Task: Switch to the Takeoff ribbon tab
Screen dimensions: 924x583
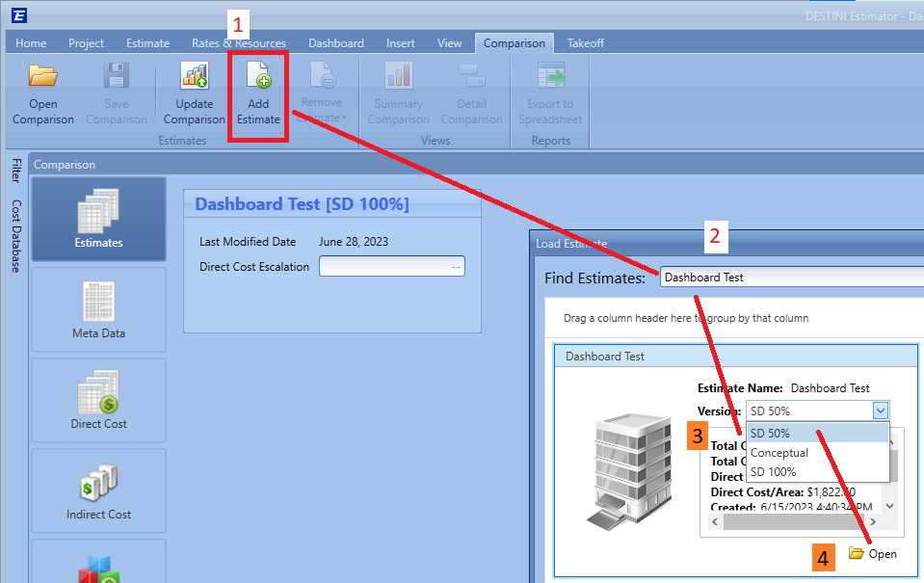Action: tap(585, 43)
